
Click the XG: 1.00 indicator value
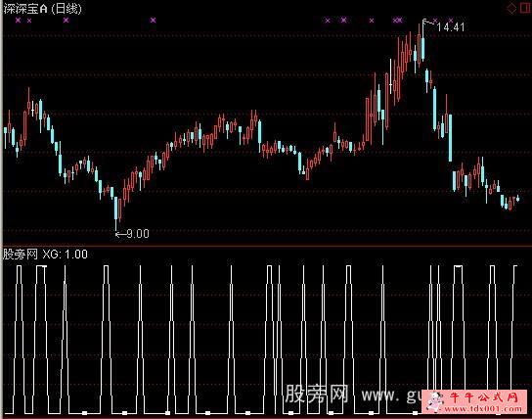point(66,255)
